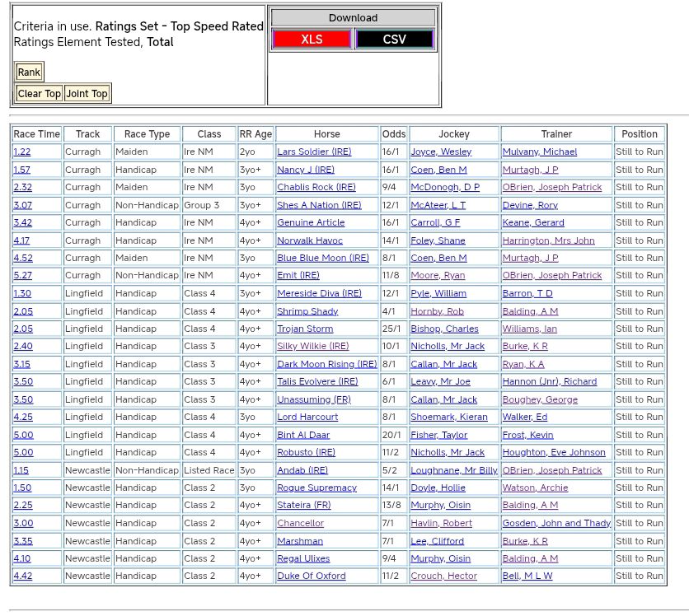Open horse Lord Harcourt link

pyautogui.click(x=307, y=418)
